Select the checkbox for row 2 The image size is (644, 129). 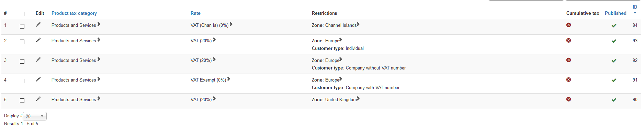[22, 42]
